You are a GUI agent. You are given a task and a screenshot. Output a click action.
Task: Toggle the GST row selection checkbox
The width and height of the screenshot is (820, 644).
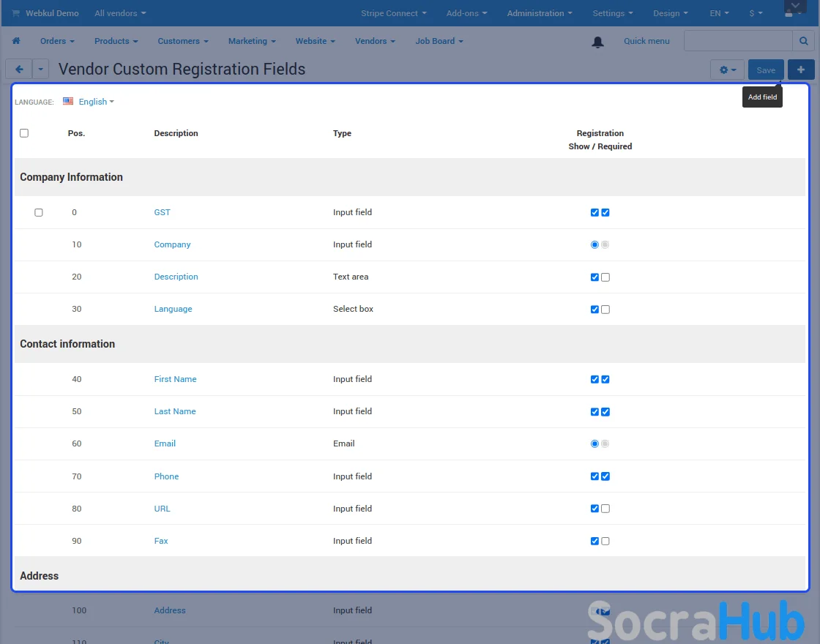(39, 213)
